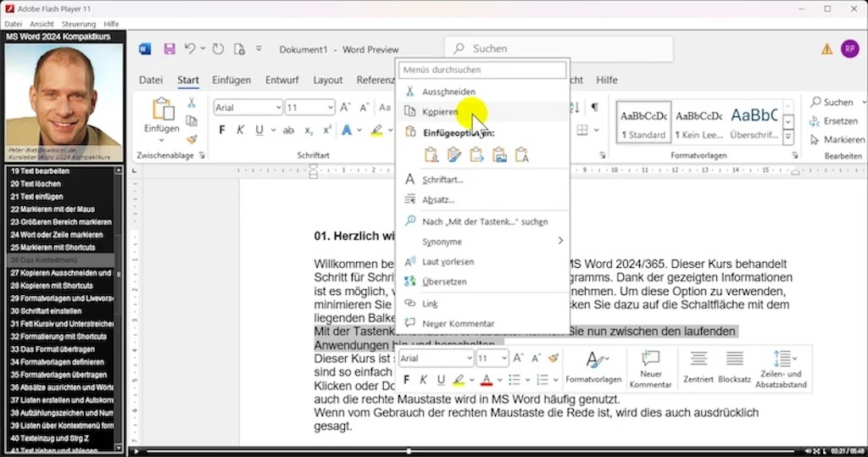868x457 pixels.
Task: Show paragraph marks pilcrow icon
Action: coord(594,108)
